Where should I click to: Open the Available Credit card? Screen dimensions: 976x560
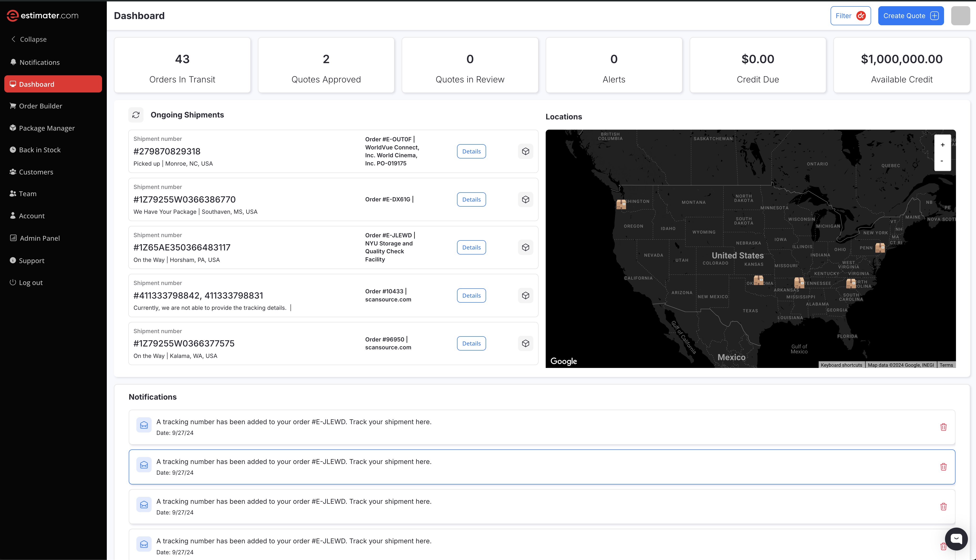(x=902, y=65)
